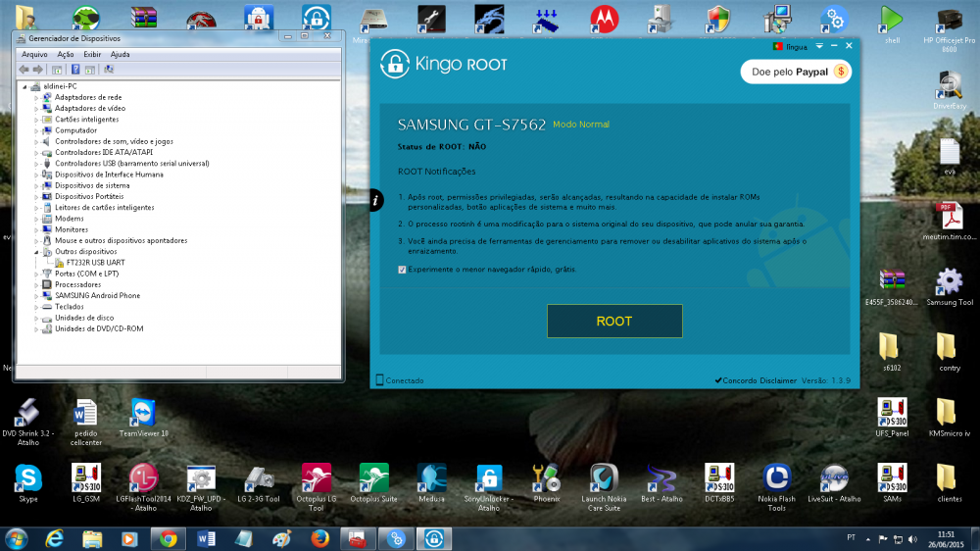
Task: Open pedido cellcenter Word document
Action: tap(85, 423)
